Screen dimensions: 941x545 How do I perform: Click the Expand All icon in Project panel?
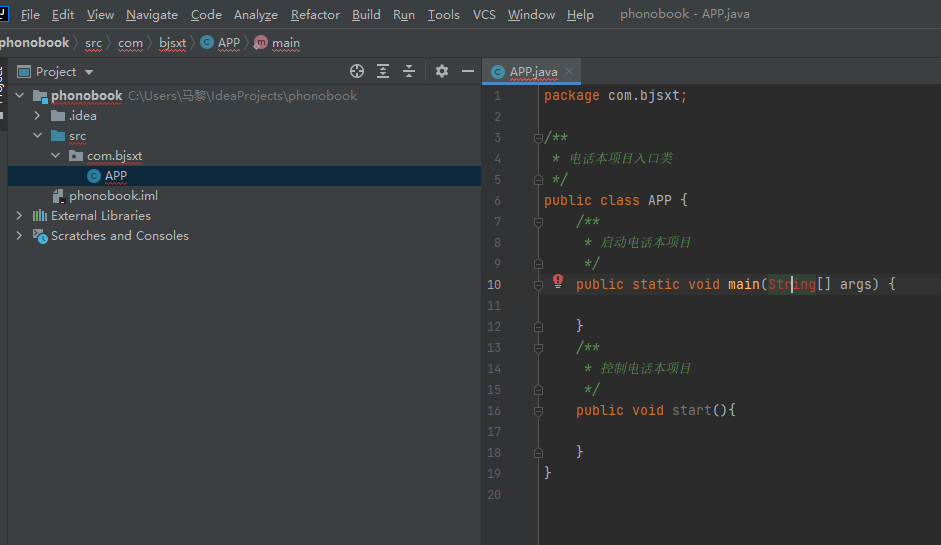pyautogui.click(x=383, y=71)
